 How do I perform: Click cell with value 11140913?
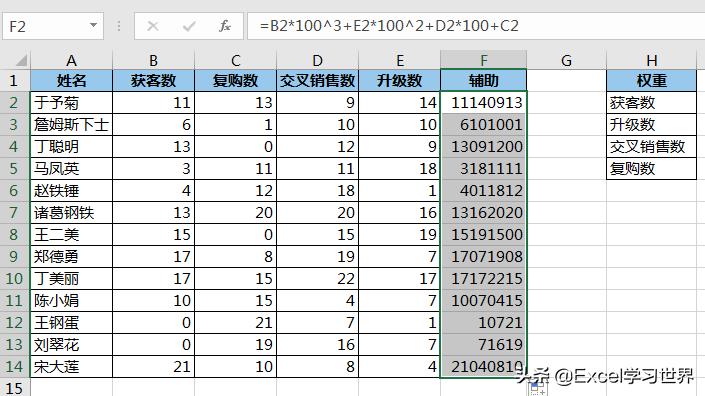[x=483, y=102]
